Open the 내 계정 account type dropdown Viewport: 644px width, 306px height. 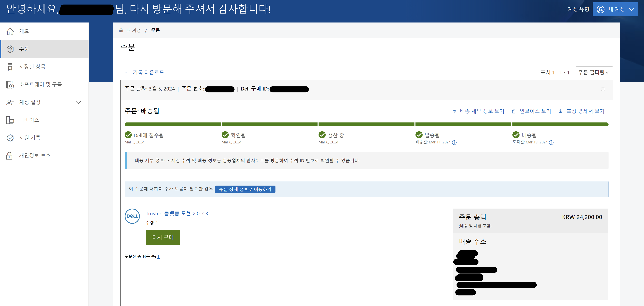(x=615, y=9)
